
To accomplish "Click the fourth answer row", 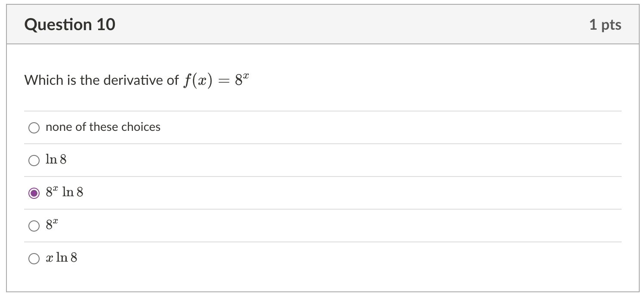I will point(322,225).
